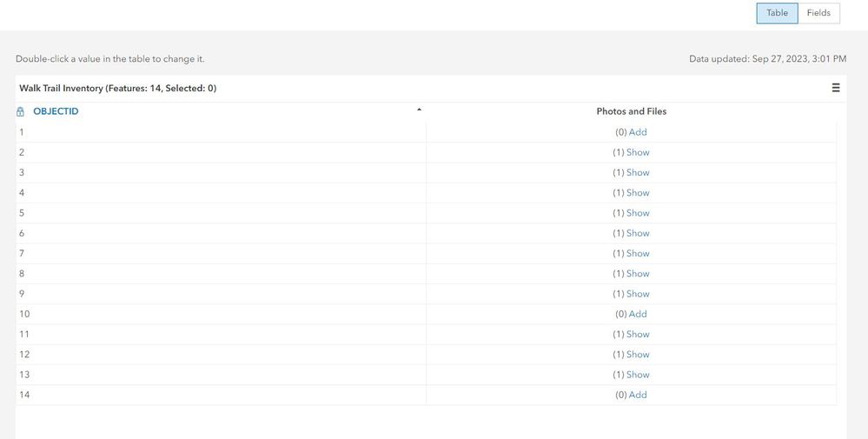Add an attachment to feature 10
Viewport: 868px width, 439px height.
tap(638, 314)
